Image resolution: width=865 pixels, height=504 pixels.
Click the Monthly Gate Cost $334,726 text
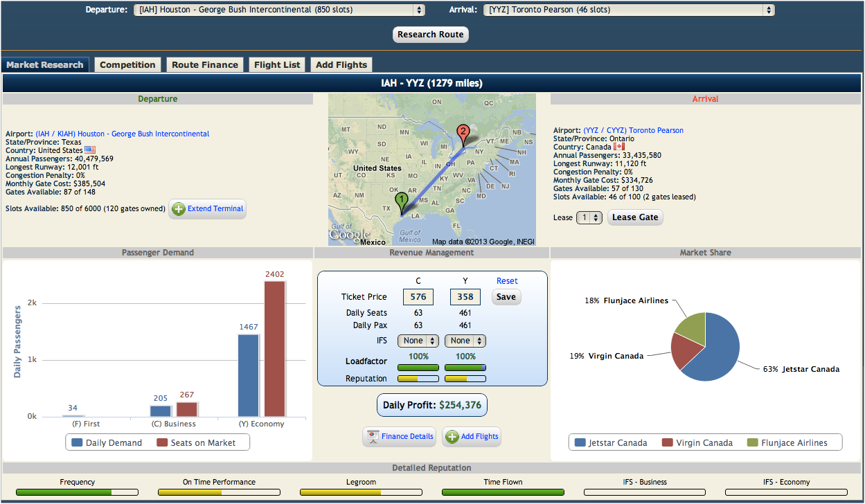click(x=603, y=180)
